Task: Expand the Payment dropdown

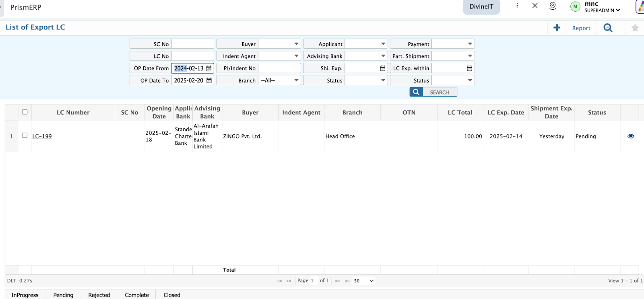Action: tap(453, 44)
